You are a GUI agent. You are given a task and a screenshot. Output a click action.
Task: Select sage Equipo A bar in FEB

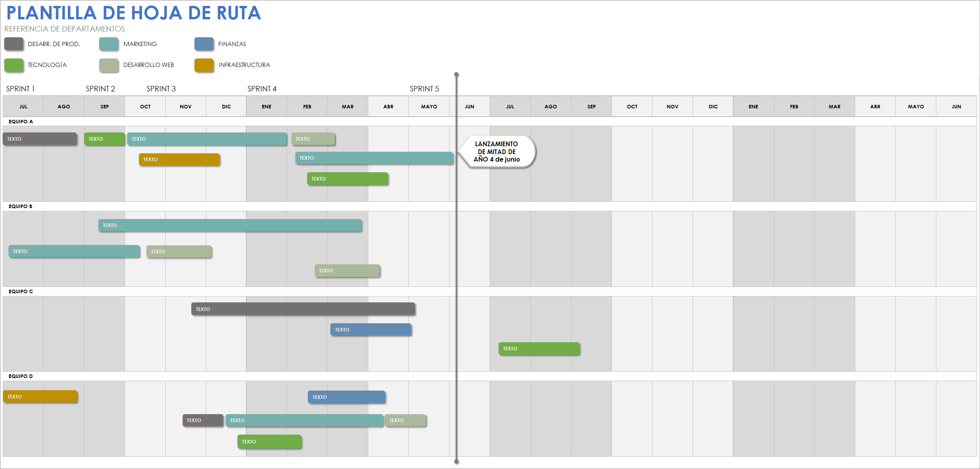pos(313,139)
